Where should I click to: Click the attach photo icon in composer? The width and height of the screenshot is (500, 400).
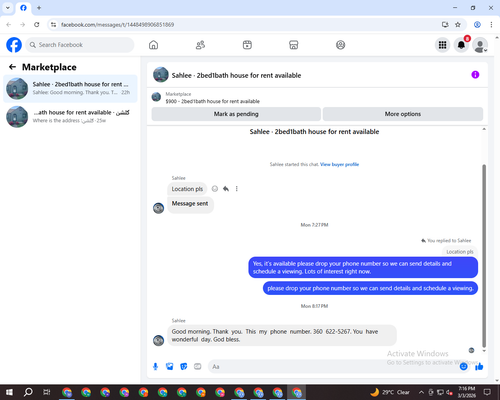click(170, 367)
